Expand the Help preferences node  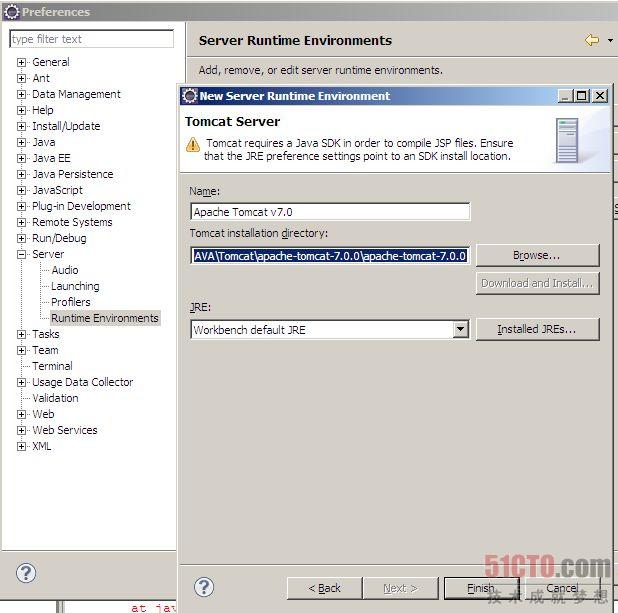click(21, 110)
